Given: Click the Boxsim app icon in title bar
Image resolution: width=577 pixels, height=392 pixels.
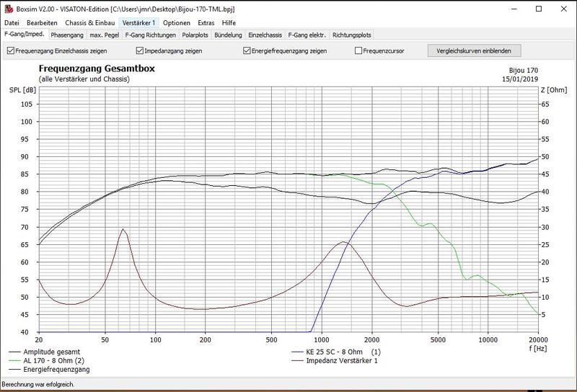Looking at the screenshot, I should 9,8.
